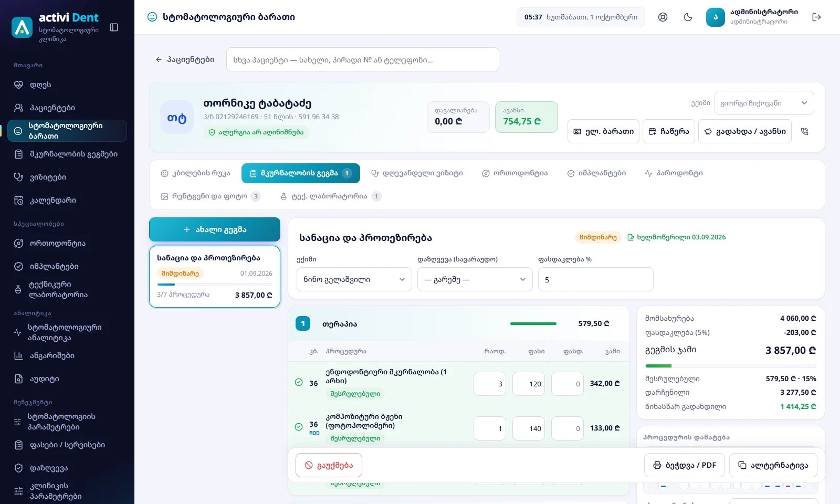
Task: Open the პაროდონტი tab
Action: [674, 173]
